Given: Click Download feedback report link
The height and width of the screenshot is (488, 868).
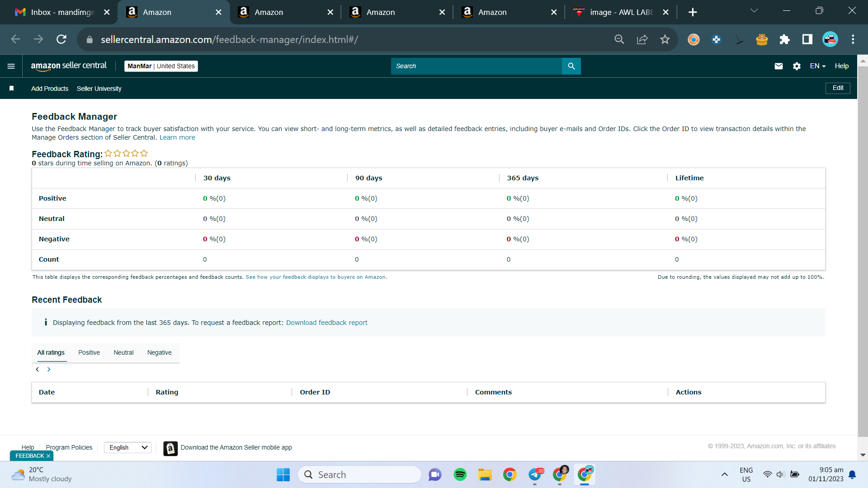Looking at the screenshot, I should (326, 323).
